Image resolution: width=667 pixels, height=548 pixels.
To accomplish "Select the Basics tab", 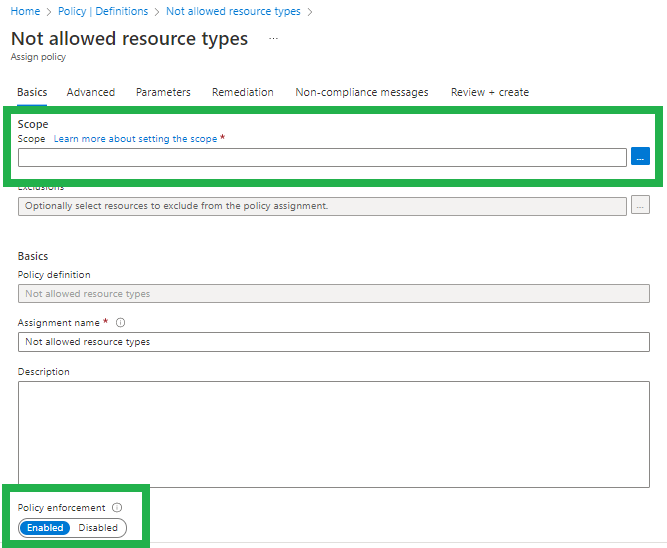I will point(32,92).
